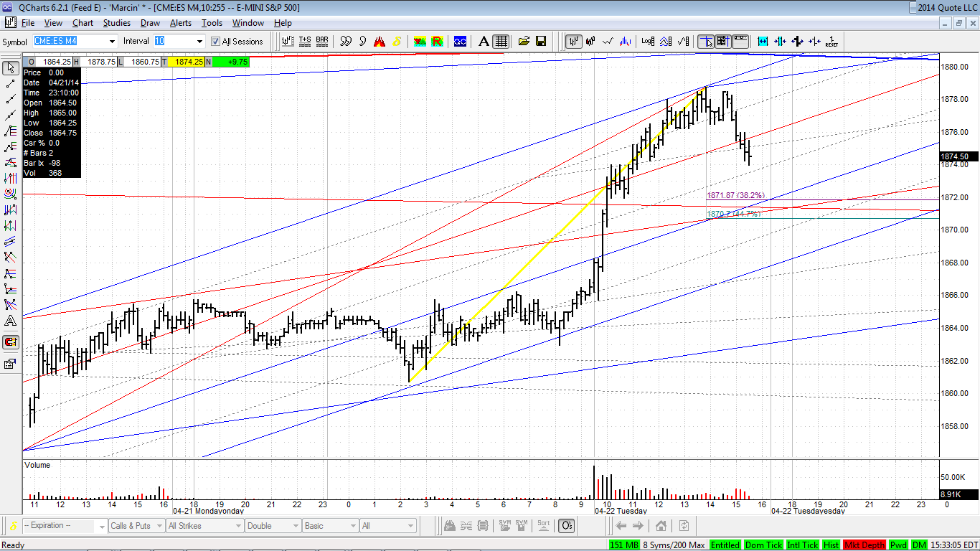Click the histogram chart style icon
The width and height of the screenshot is (980, 551).
(626, 41)
